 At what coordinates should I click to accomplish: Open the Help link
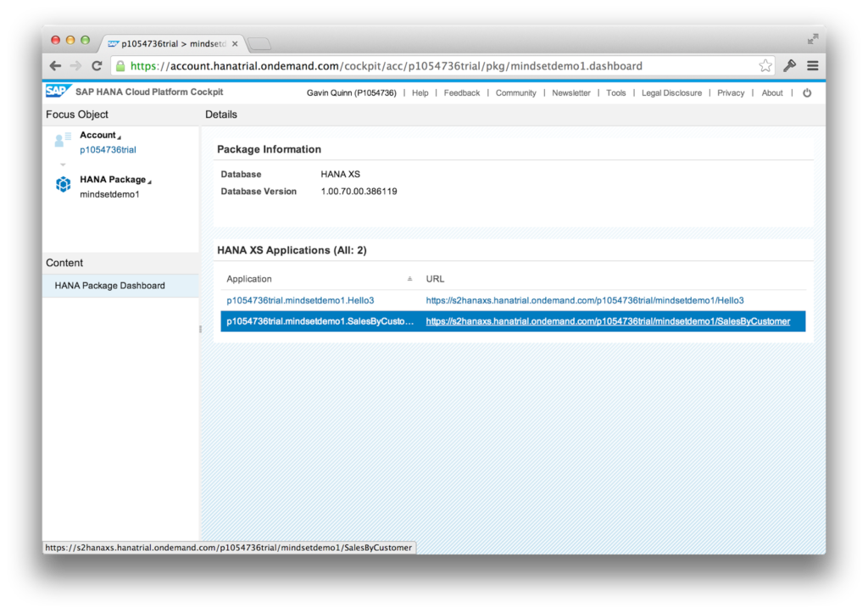pyautogui.click(x=420, y=93)
